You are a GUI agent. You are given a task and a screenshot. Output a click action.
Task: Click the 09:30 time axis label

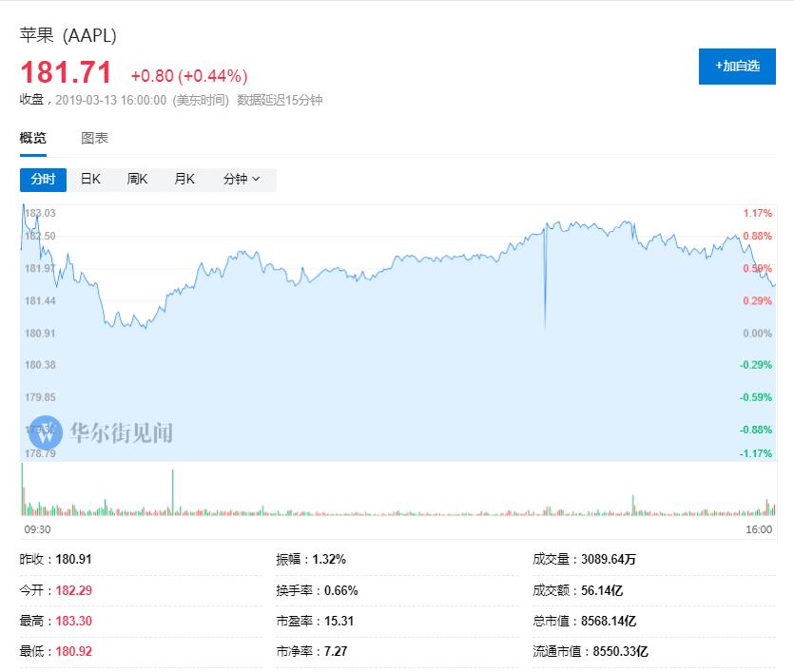pos(37,529)
